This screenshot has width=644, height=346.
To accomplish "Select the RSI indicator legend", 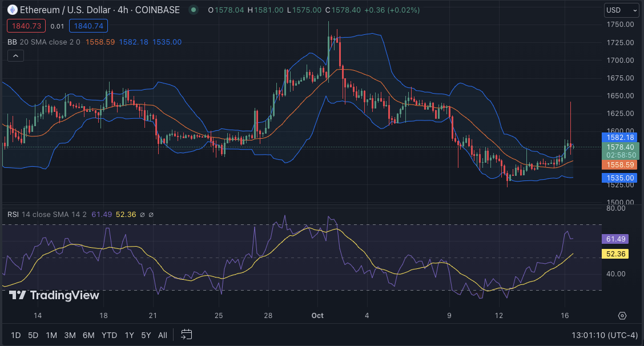I will point(13,215).
